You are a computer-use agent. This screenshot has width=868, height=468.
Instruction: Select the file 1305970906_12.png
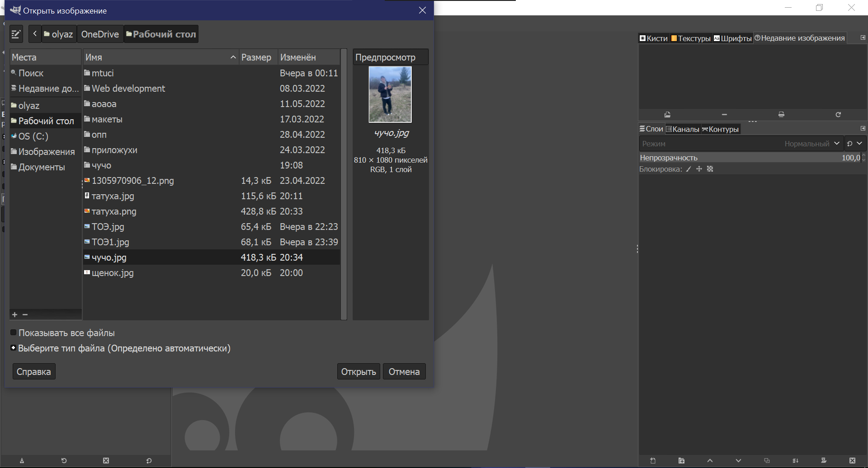pyautogui.click(x=212, y=181)
